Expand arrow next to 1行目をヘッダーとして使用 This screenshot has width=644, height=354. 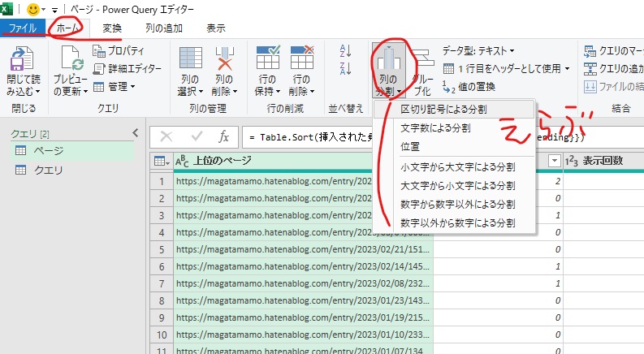[567, 68]
